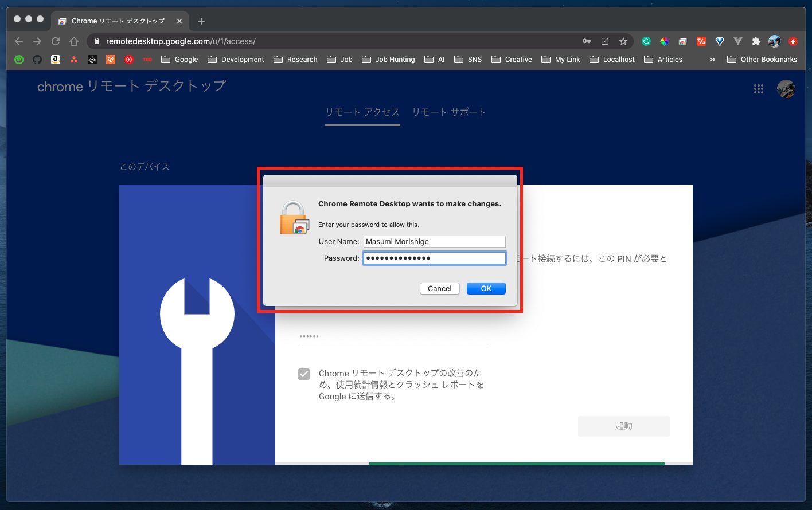Click the Chrome profile avatar in the toolbar

[x=775, y=41]
